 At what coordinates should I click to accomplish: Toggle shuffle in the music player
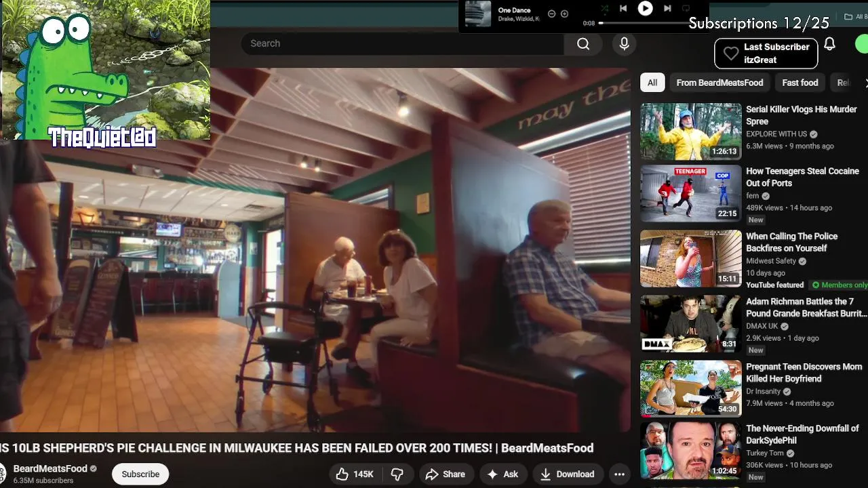[x=604, y=9]
